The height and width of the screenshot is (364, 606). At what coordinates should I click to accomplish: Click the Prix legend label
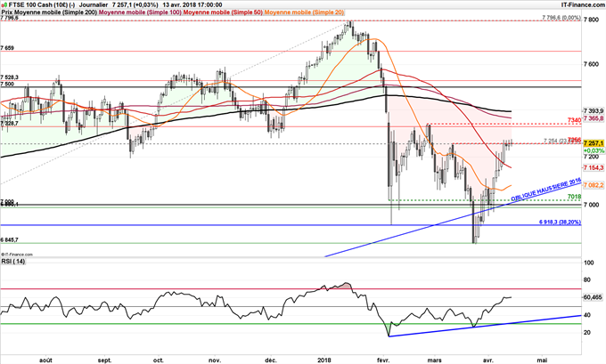7,12
